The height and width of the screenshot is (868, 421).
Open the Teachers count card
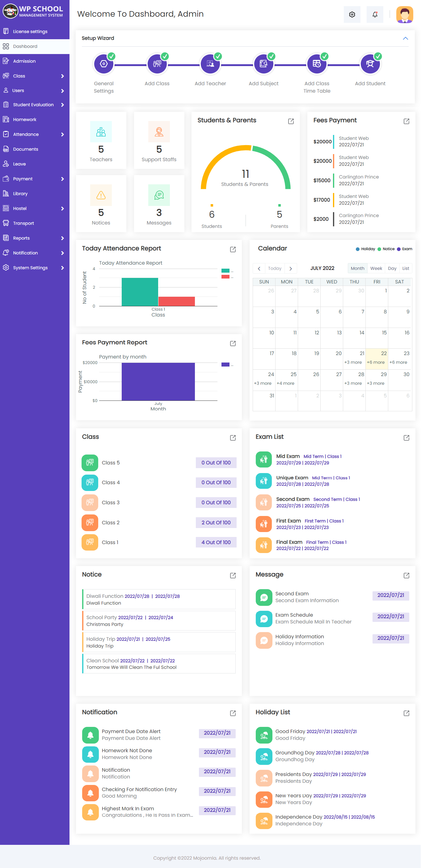coord(101,140)
